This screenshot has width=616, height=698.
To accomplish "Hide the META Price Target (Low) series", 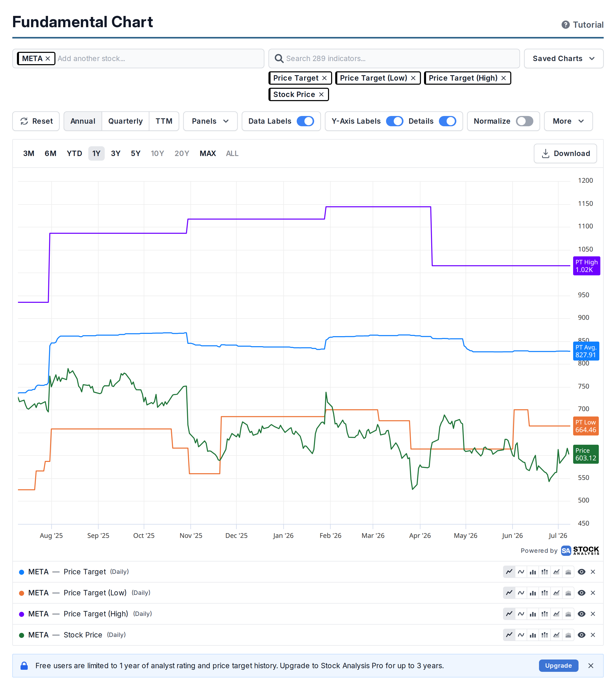I will coord(582,593).
